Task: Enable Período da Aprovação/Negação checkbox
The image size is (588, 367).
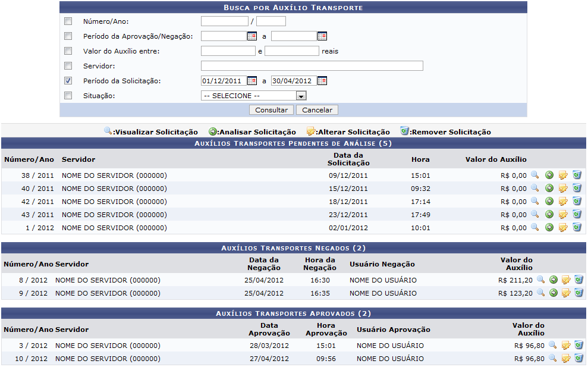Action: point(68,36)
